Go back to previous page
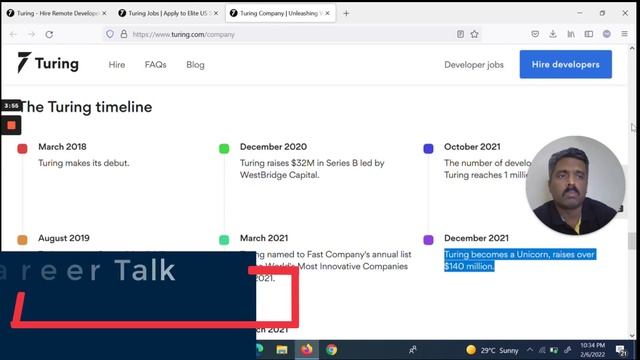The width and height of the screenshot is (640, 360). tap(13, 35)
